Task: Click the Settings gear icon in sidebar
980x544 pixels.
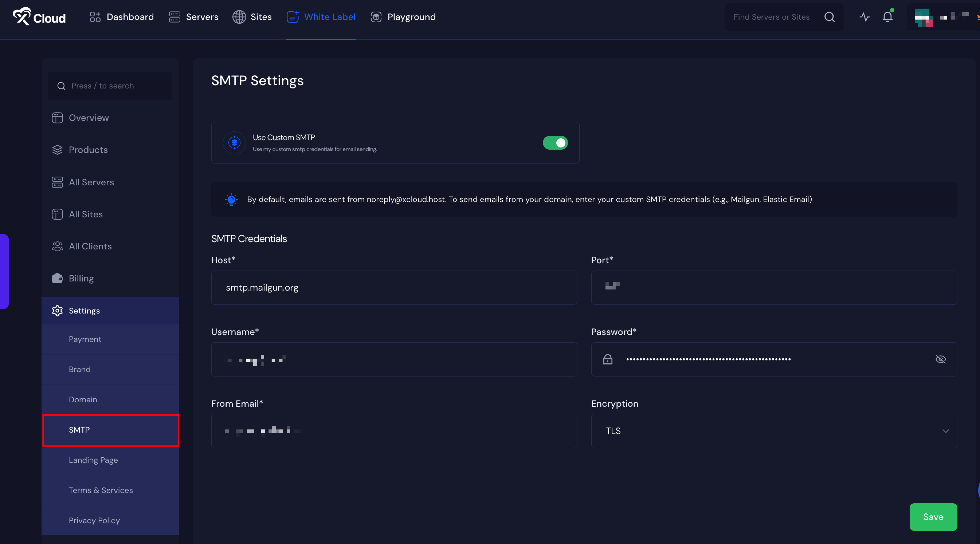Action: 57,311
